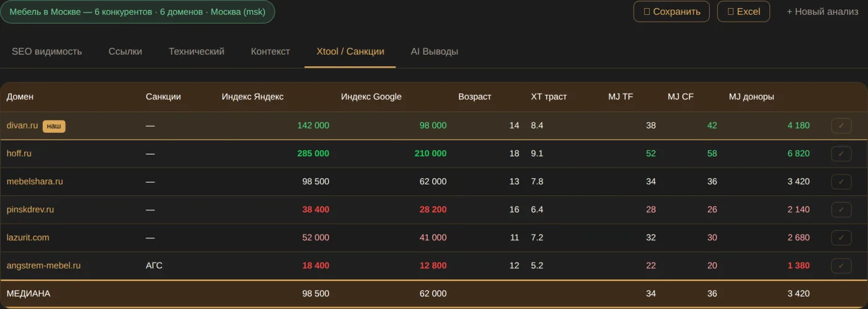Screen dimensions: 868x309
Task: Open the angstrem-mebel.ru domain link
Action: [x=44, y=265]
